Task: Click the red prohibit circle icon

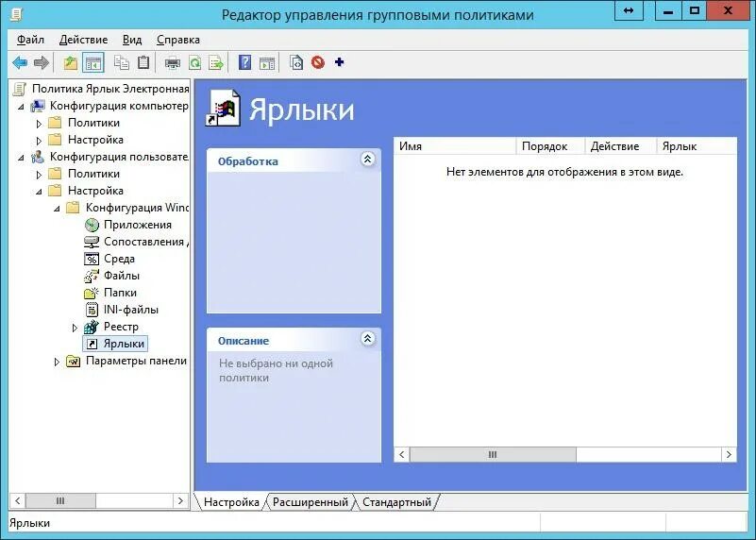Action: point(318,62)
